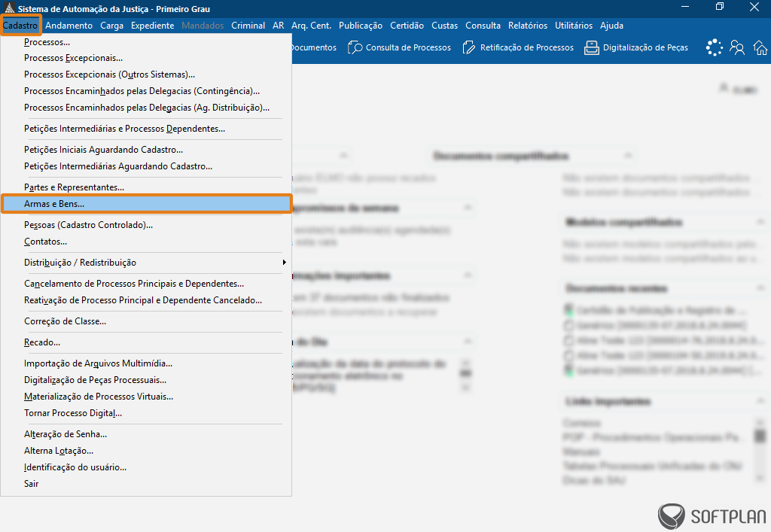The width and height of the screenshot is (771, 532).
Task: Open the Arq. Cent. menu
Action: click(x=311, y=26)
